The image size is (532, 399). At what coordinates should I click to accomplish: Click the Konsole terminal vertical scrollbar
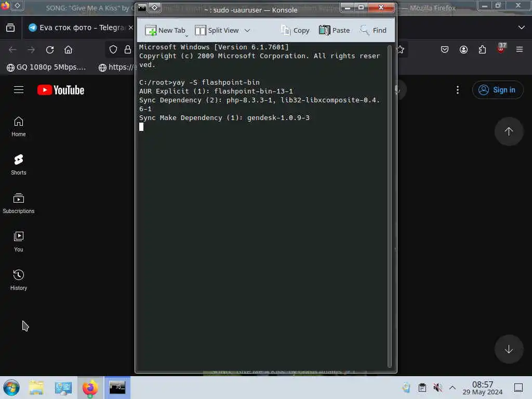tap(390, 206)
